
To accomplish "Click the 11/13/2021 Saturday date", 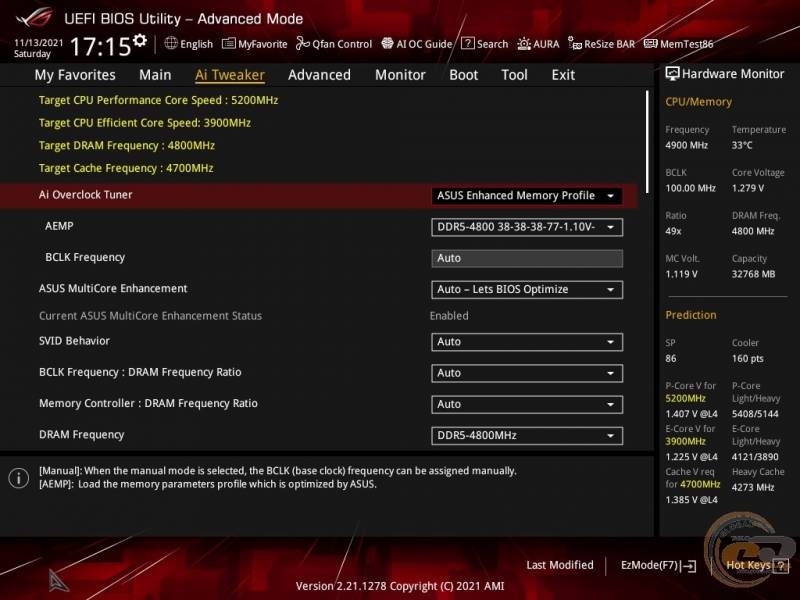I will (x=38, y=48).
